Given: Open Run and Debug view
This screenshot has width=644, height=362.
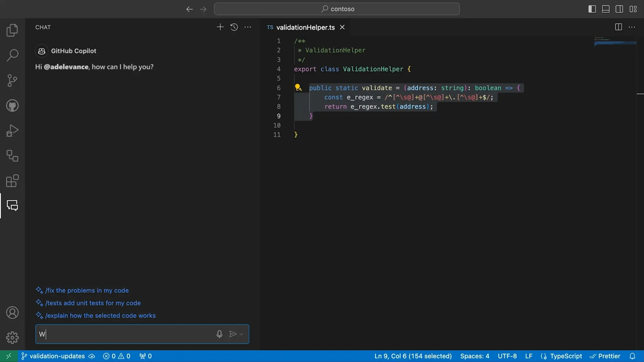Looking at the screenshot, I should tap(12, 131).
